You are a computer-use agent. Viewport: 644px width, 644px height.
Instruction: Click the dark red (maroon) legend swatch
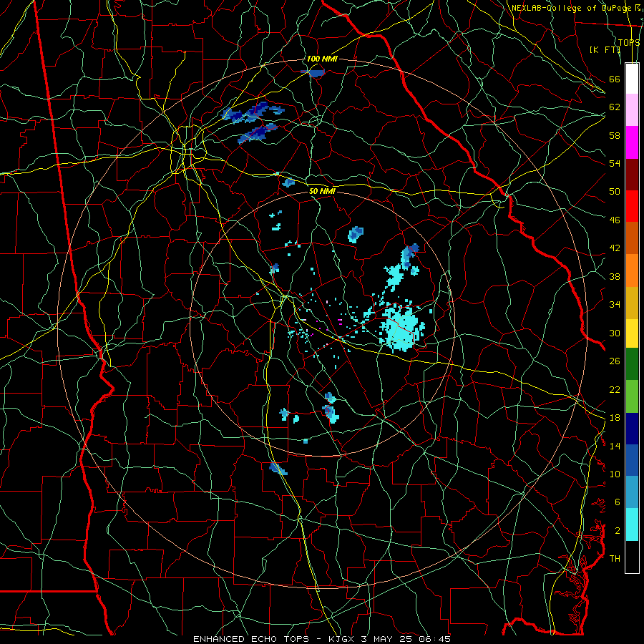tap(632, 175)
